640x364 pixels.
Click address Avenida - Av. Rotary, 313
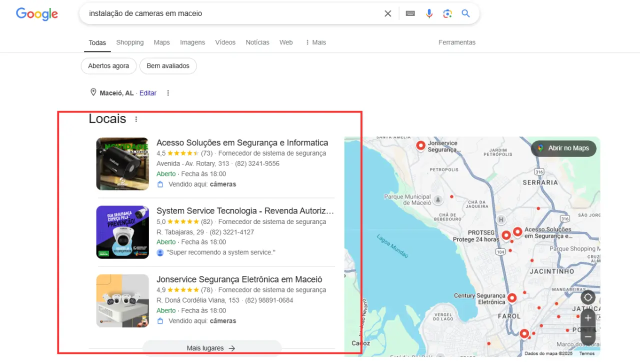[193, 163]
